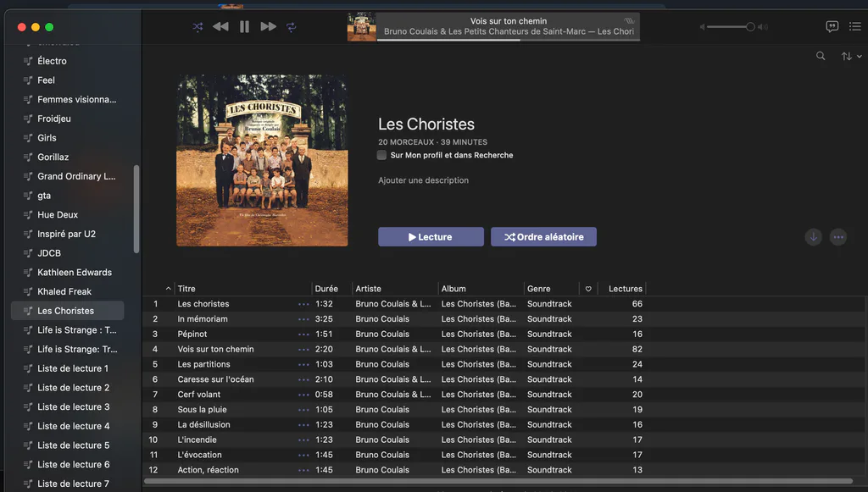Open the Kathleen Edwards playlist

click(x=68, y=272)
